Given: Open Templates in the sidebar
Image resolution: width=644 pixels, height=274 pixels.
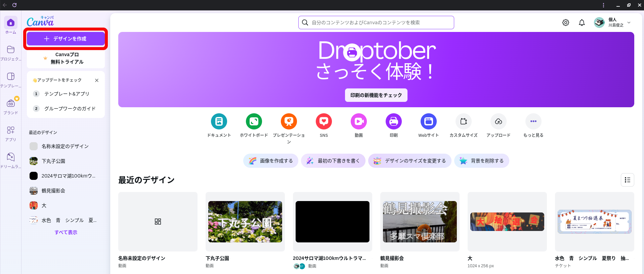Looking at the screenshot, I should tap(10, 80).
